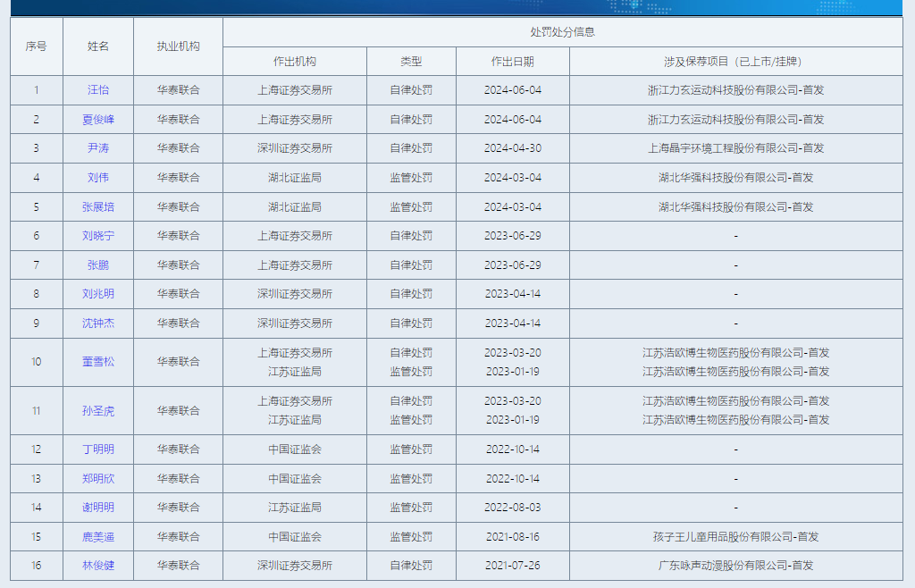Viewport: 915px width, 588px height.
Task: Select the 类型 column header
Action: click(x=411, y=62)
